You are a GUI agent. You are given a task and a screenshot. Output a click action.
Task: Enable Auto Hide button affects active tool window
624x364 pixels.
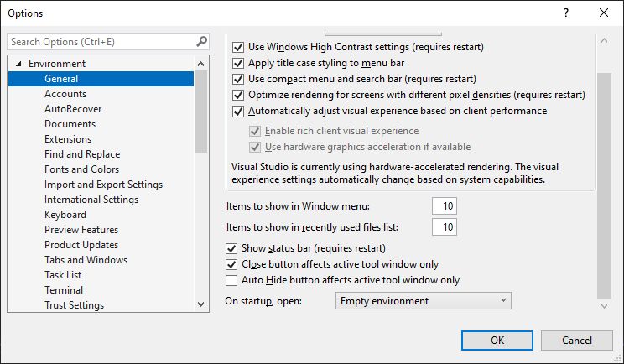point(231,280)
